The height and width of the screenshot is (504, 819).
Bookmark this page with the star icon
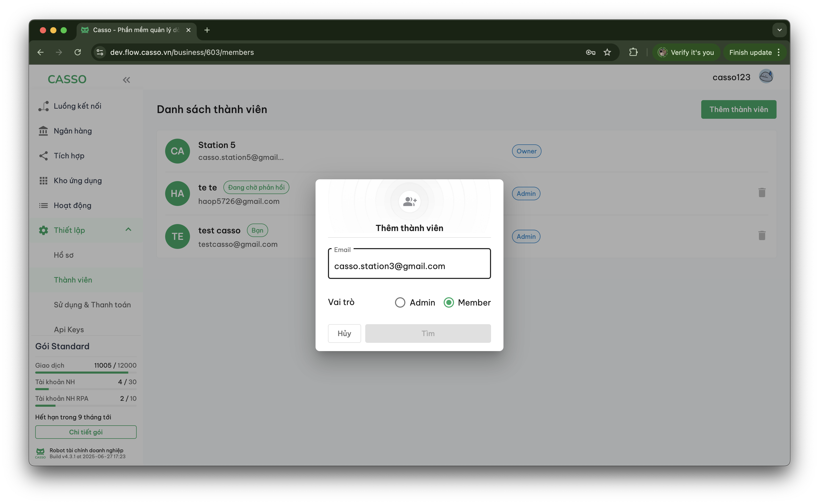point(607,52)
